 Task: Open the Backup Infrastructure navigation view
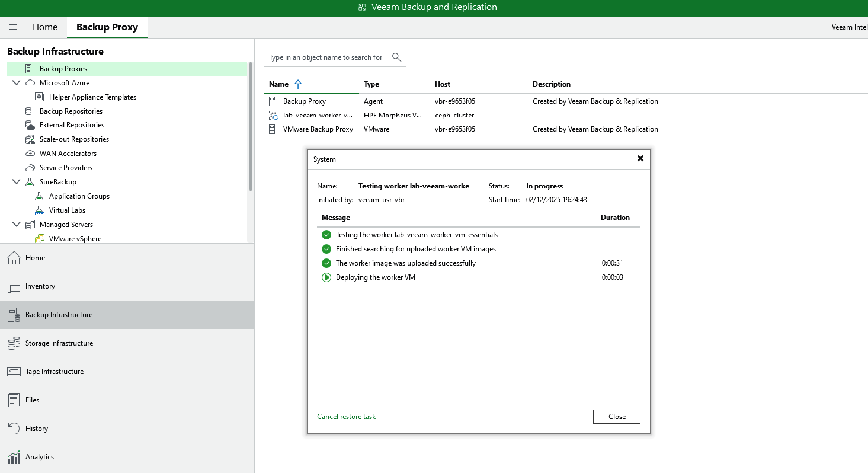coord(127,315)
